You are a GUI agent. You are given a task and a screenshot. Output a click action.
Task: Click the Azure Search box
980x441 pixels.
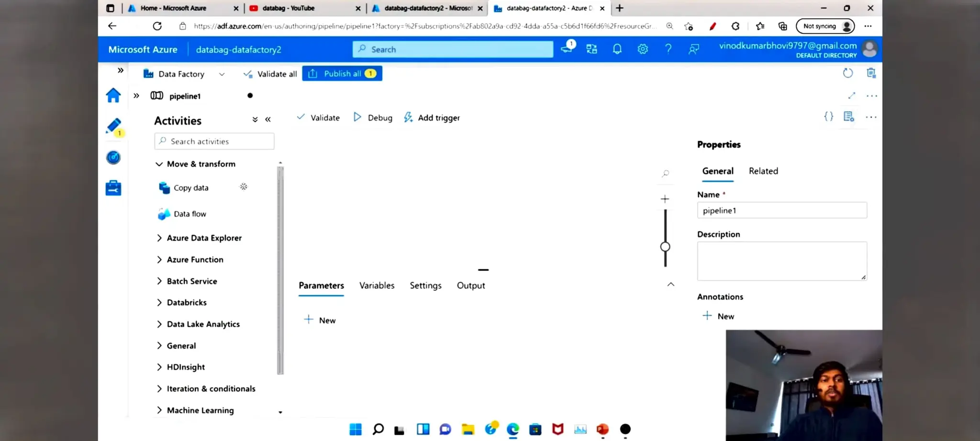pos(453,49)
